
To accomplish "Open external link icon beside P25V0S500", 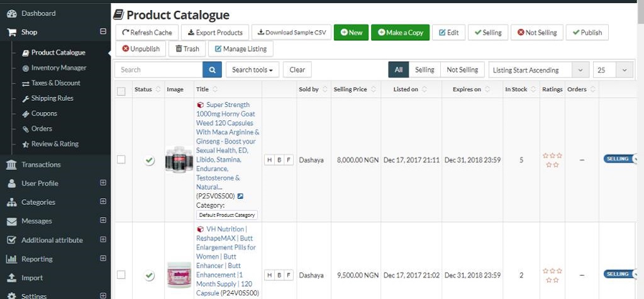I will pos(240,196).
